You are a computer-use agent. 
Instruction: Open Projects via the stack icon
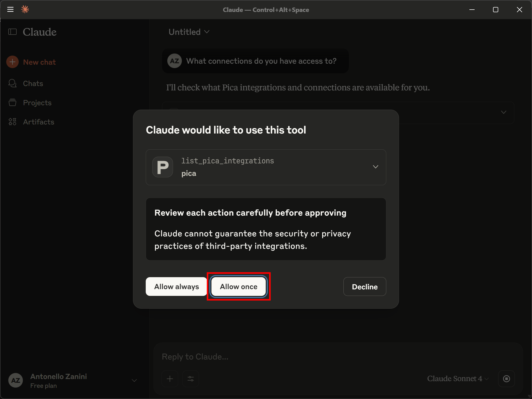tap(12, 102)
